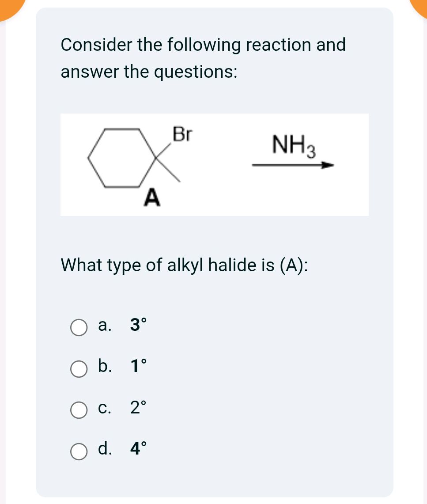Click the heading "Consider the following reaction"
427x504 pixels.
[203, 45]
